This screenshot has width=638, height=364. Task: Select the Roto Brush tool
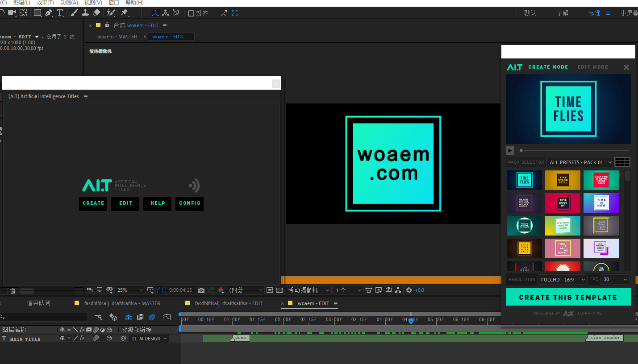click(x=111, y=13)
